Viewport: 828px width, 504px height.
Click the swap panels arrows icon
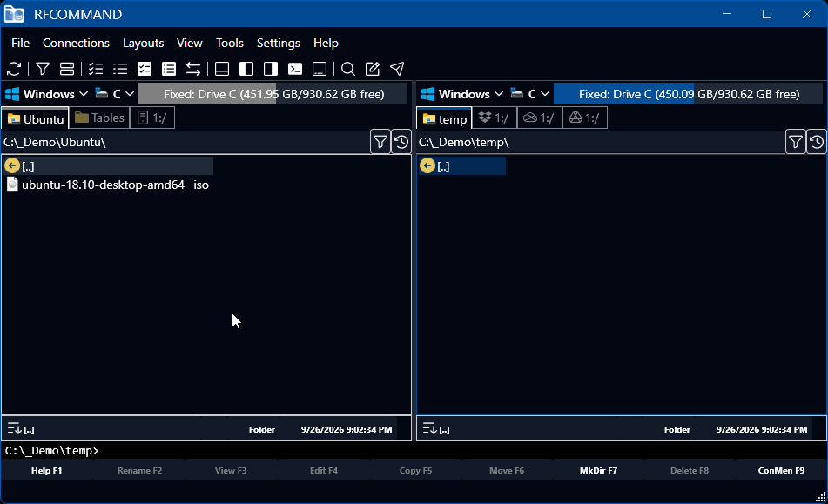pos(193,69)
